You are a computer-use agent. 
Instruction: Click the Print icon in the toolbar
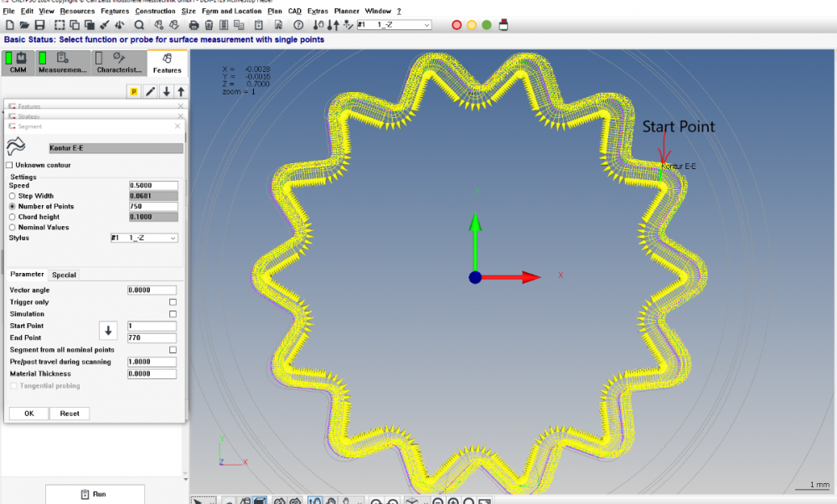(x=194, y=25)
